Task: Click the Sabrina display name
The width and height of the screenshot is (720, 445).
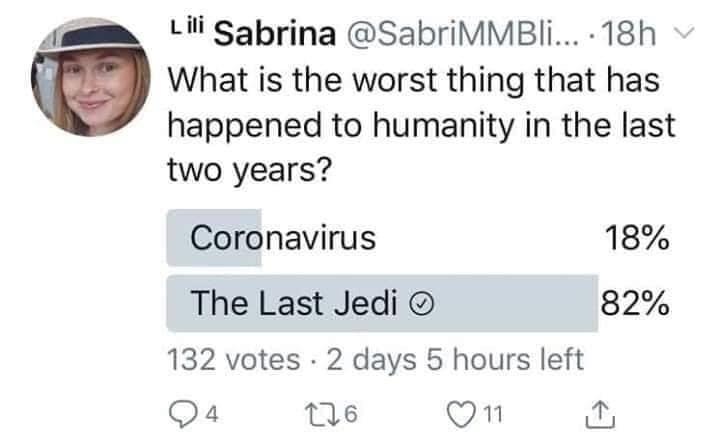Action: (276, 36)
